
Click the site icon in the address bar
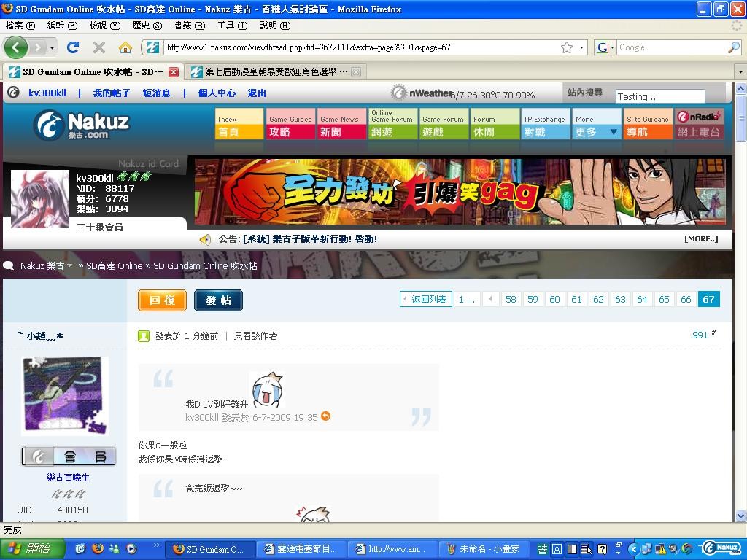click(x=153, y=47)
